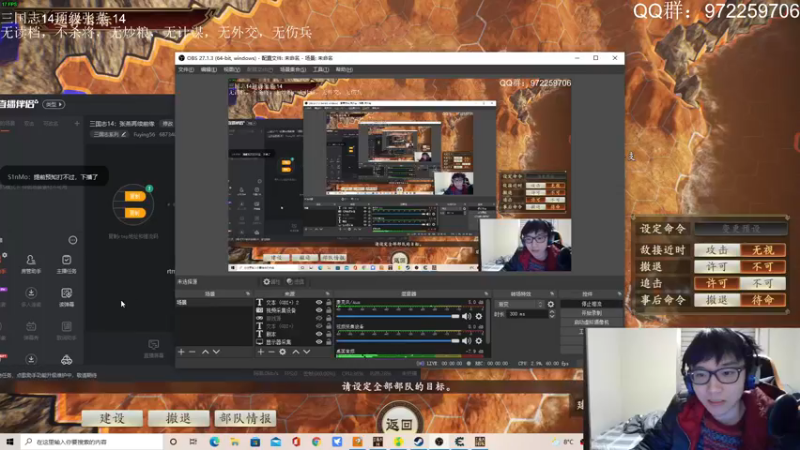Viewport: 800px width, 450px height.
Task: Add a new source with the plus icon in OBS Sources panel
Action: [261, 352]
